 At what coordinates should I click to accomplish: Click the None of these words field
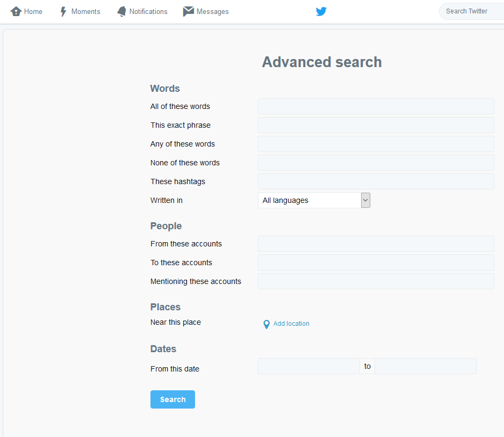point(376,163)
